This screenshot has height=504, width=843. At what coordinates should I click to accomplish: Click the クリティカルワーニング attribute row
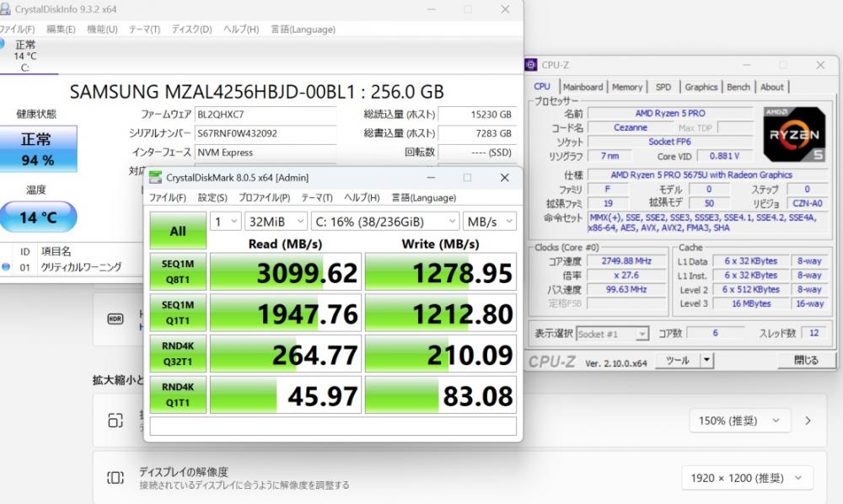point(72,267)
